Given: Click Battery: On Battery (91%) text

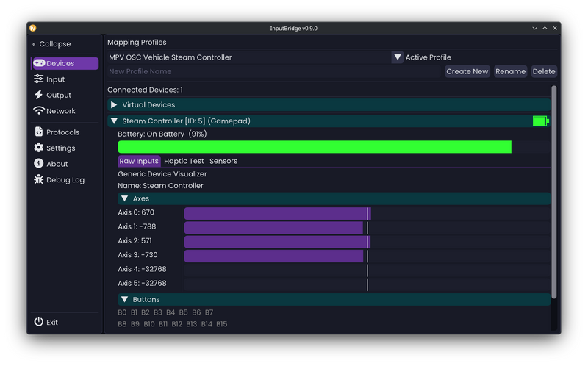Looking at the screenshot, I should 162,134.
